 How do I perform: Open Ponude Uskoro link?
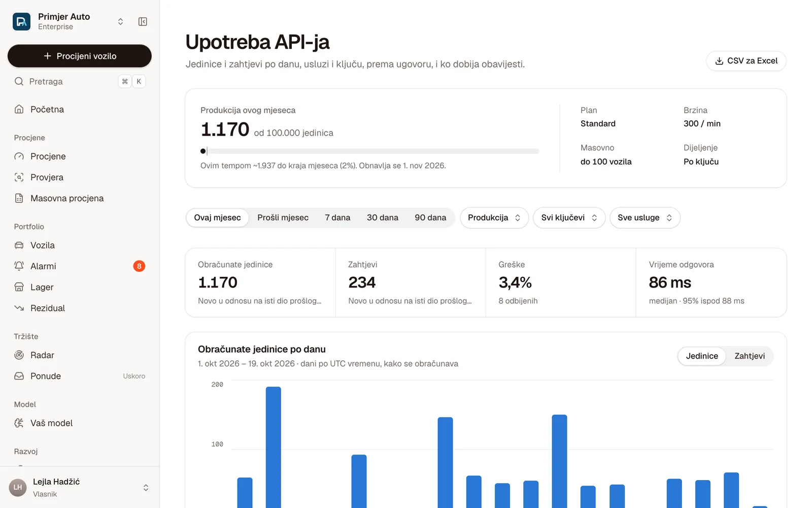80,376
